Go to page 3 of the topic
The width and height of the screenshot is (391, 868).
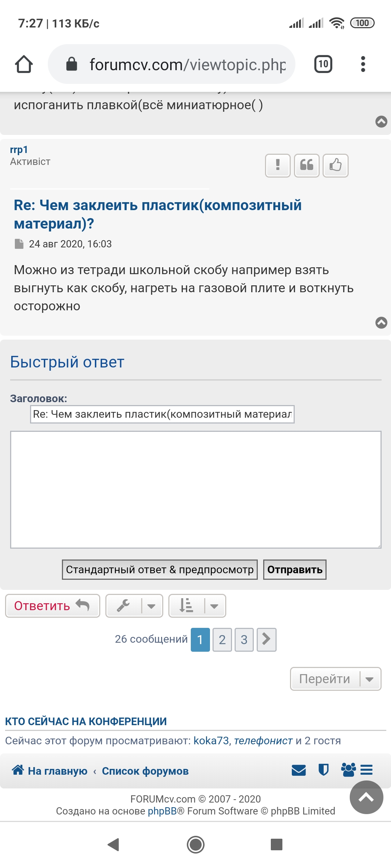(244, 640)
